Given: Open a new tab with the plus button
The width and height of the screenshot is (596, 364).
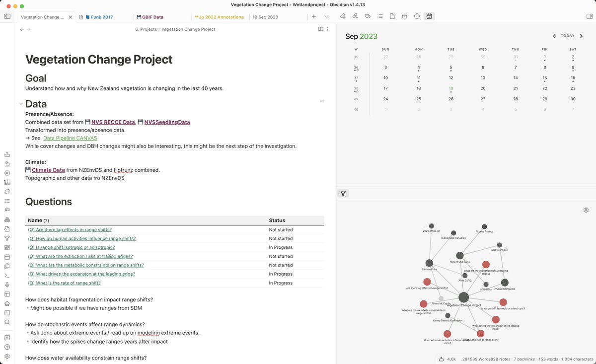Looking at the screenshot, I should coord(314,16).
